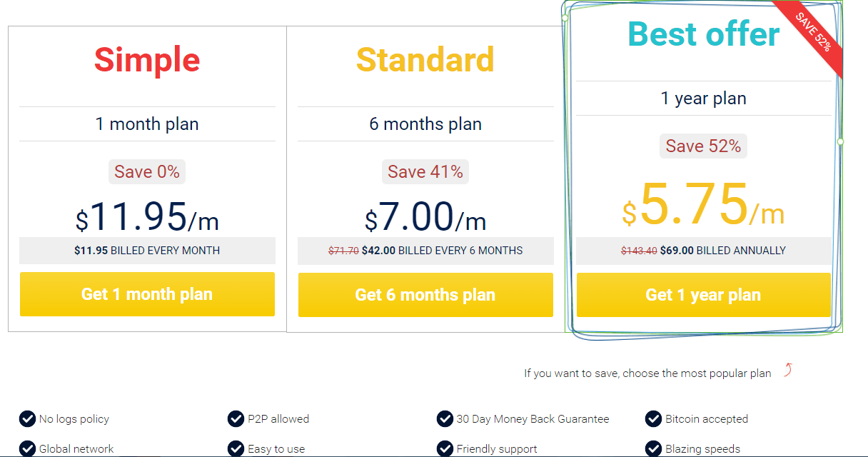Click the Best offer plan heading
868x457 pixels.
704,34
